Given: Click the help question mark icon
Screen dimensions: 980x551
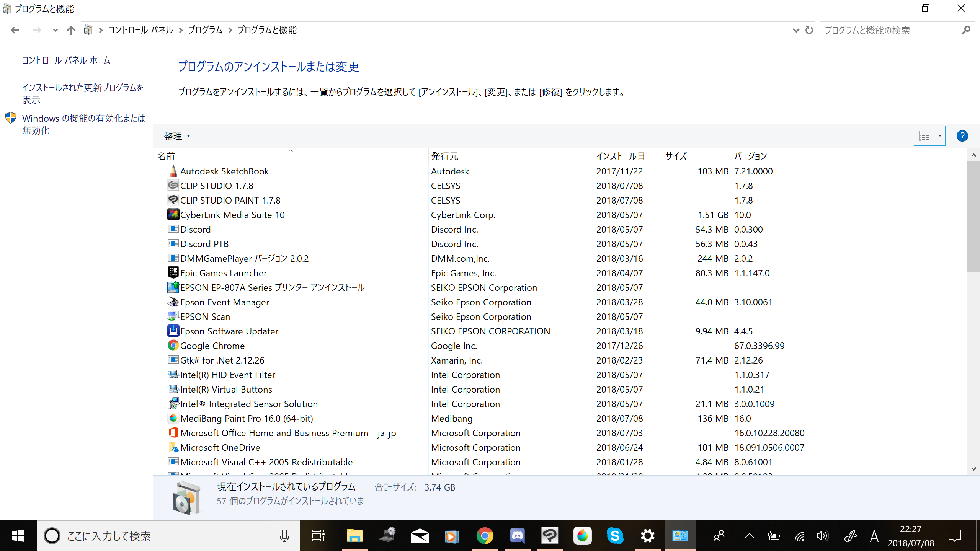Looking at the screenshot, I should (962, 136).
